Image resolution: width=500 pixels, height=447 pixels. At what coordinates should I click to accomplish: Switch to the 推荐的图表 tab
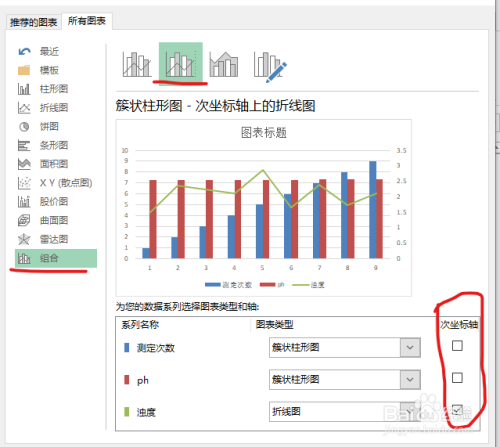pyautogui.click(x=34, y=22)
